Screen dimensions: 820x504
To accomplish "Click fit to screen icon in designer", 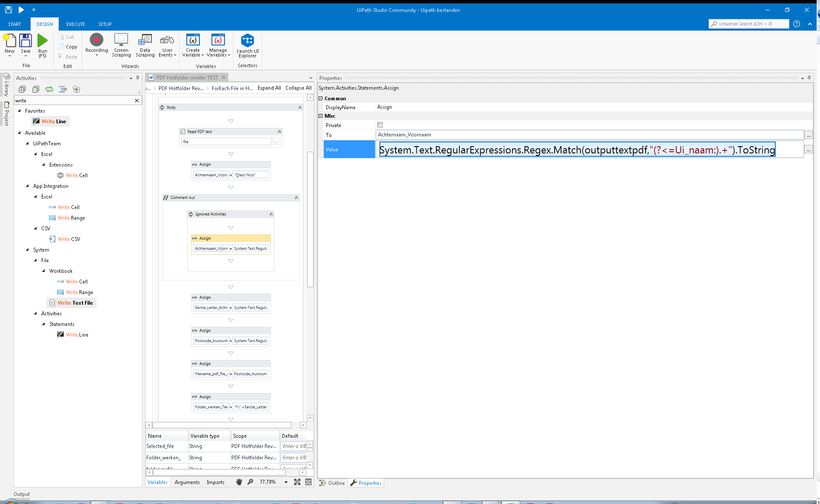I will 297,482.
